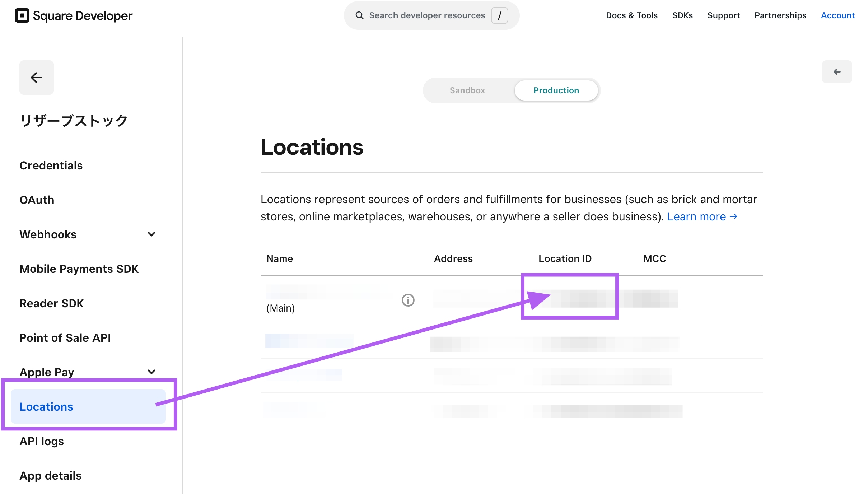The height and width of the screenshot is (494, 868).
Task: Open Partnerships in top navigation
Action: click(x=780, y=15)
